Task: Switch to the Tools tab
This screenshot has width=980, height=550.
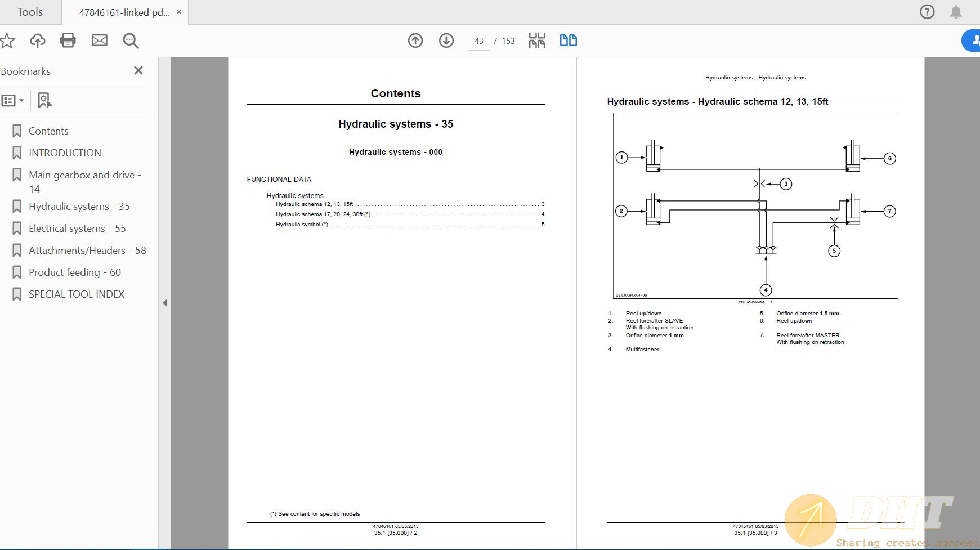Action: pos(30,12)
